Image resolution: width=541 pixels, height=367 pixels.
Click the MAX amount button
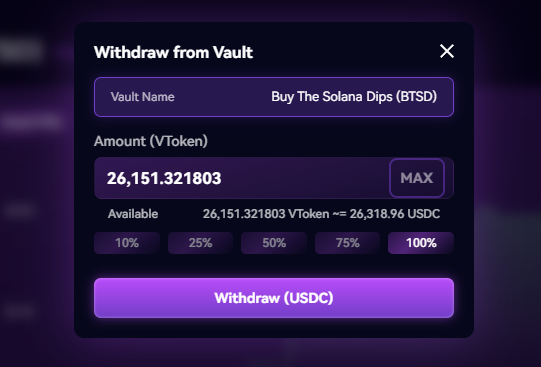click(x=417, y=178)
